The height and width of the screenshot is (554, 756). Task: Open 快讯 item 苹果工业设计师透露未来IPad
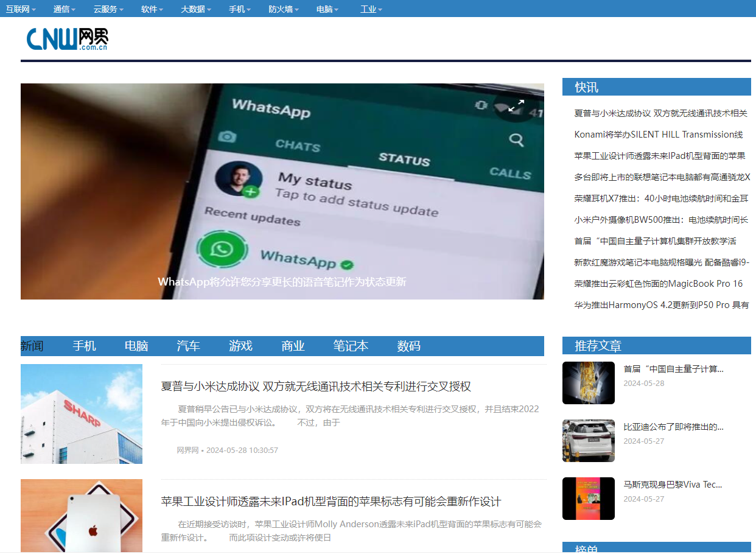[660, 156]
